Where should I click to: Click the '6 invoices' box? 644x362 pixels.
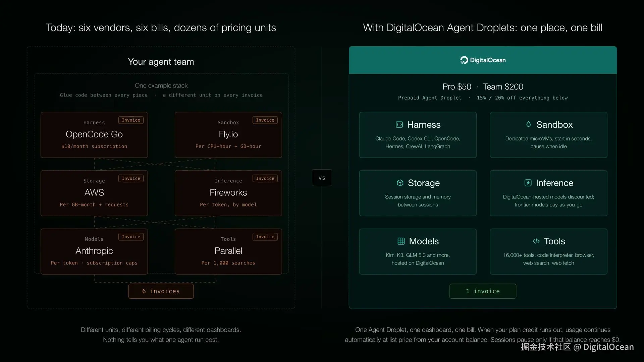point(161,291)
